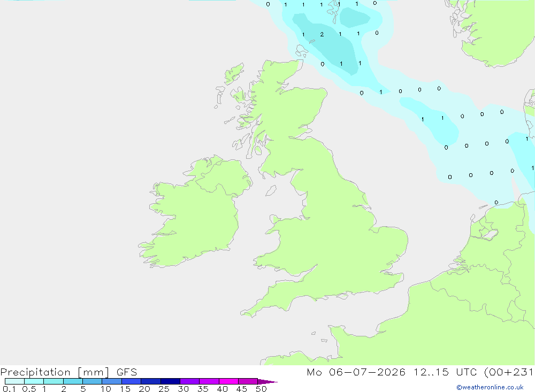Click the '30' legend scale label

183,389
